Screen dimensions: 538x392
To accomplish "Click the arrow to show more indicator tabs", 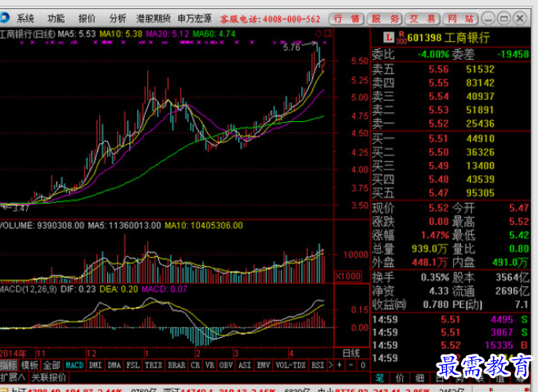I will pos(331,365).
